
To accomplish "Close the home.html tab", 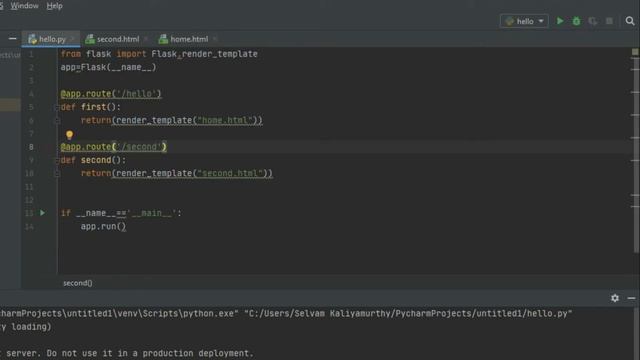I will click(x=215, y=39).
